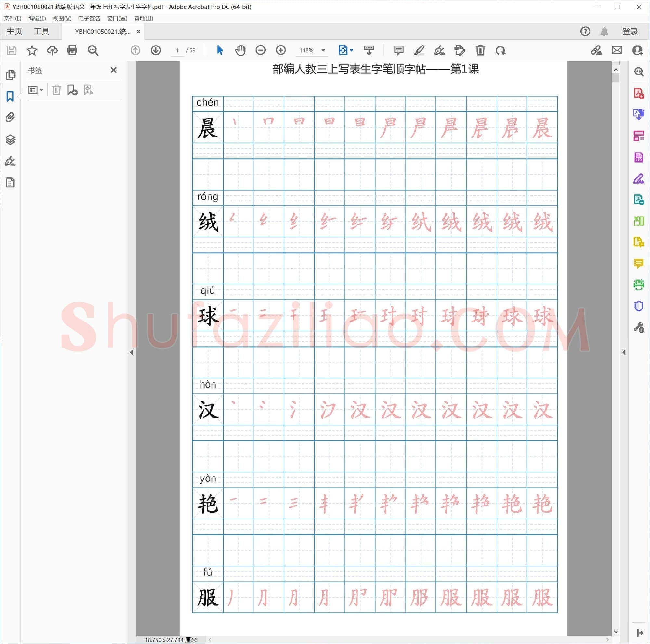Open the Comment tool in right pane

639,263
